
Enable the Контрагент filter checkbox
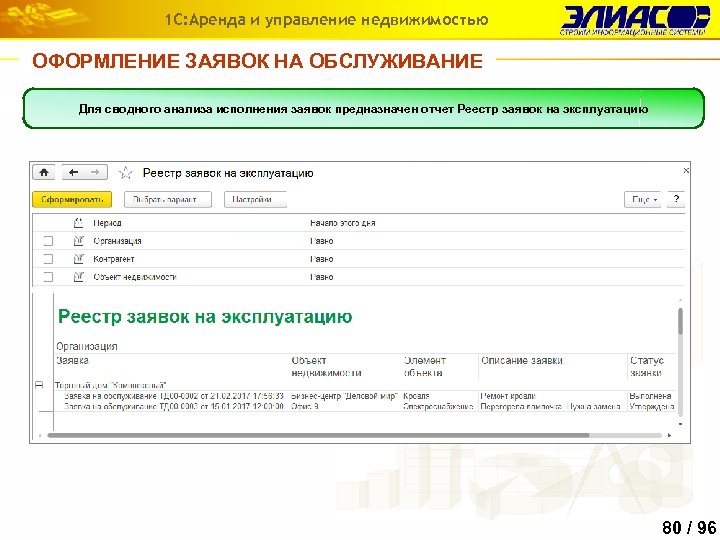click(x=48, y=259)
